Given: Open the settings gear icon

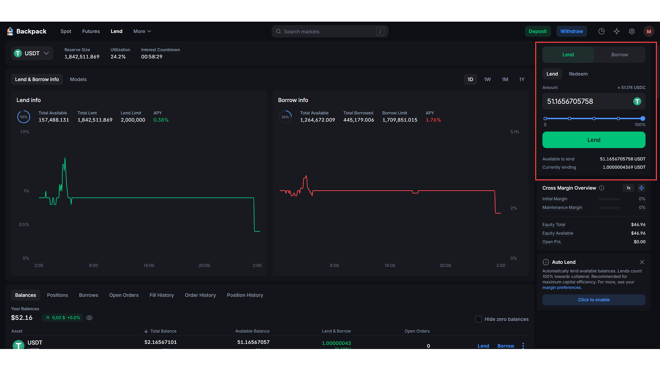Looking at the screenshot, I should click(631, 32).
